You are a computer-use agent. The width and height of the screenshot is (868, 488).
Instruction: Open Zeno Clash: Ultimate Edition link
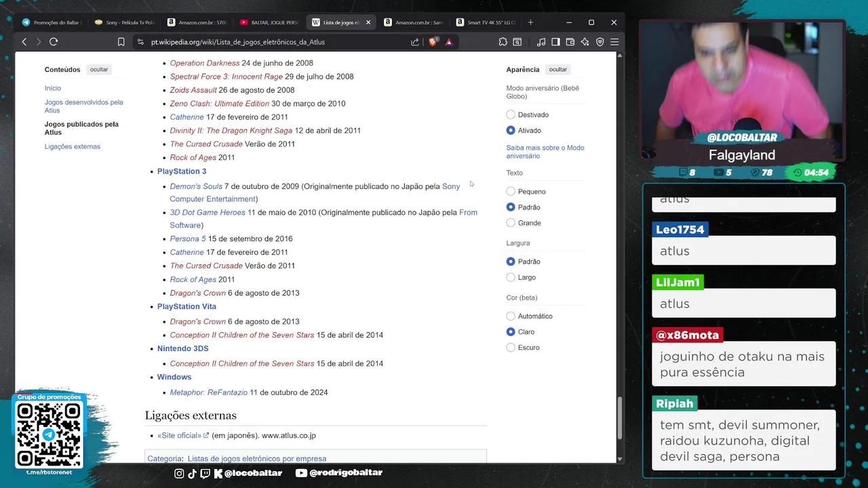coord(220,104)
